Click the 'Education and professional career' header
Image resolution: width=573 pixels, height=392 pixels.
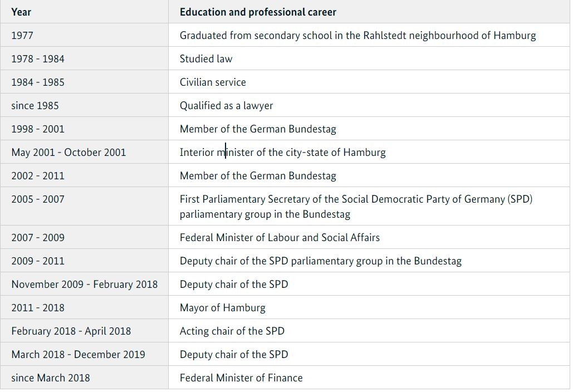258,12
